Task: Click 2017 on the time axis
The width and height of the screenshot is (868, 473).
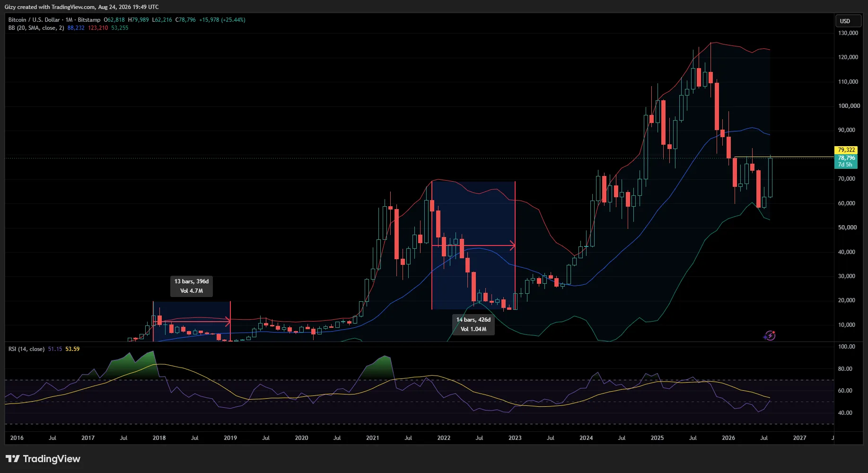Action: coord(88,438)
